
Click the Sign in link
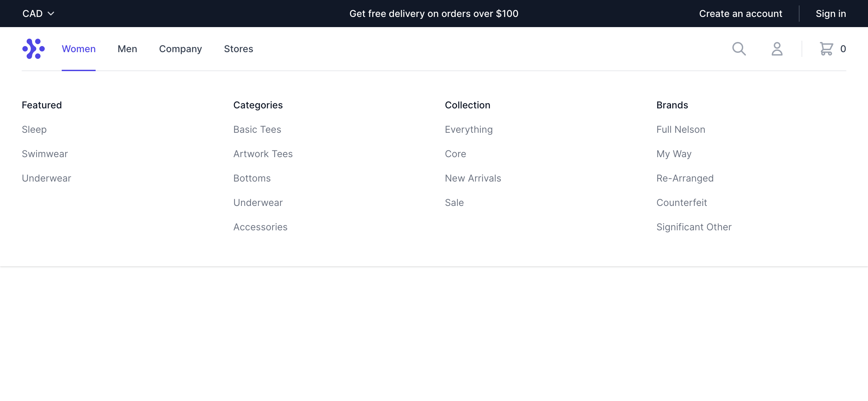point(831,14)
